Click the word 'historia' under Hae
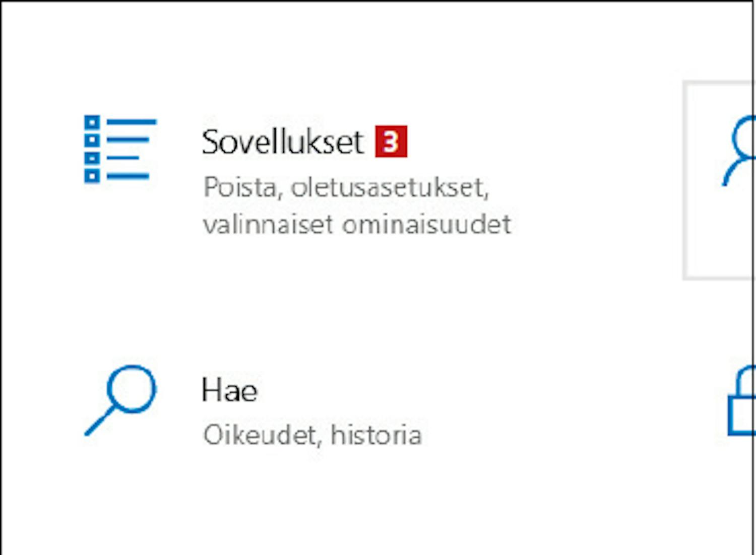Screen dimensions: 756x555 pos(376,435)
